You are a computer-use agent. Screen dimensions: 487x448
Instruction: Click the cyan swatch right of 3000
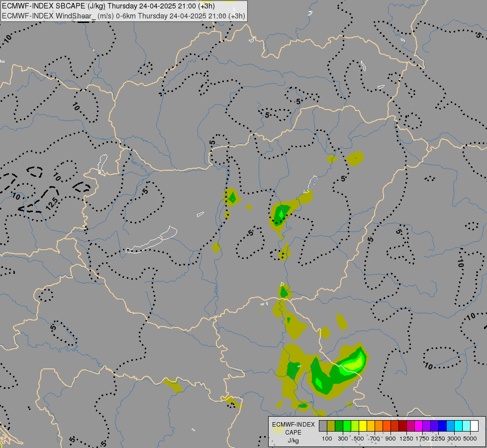[459, 426]
